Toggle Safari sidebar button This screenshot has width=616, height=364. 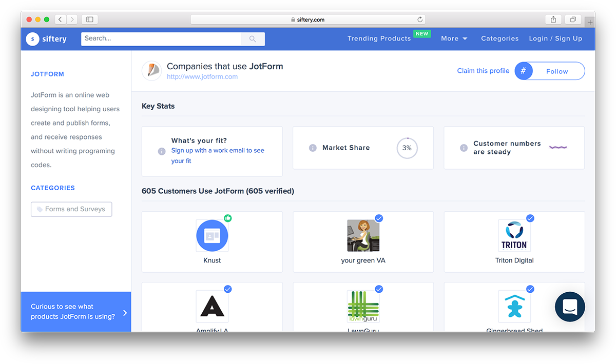click(90, 19)
